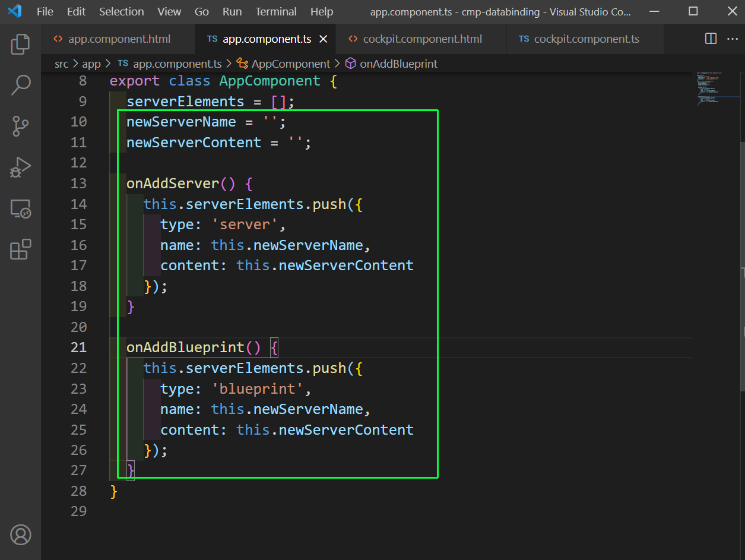Screen dimensions: 745x560
Task: Open the Accounts menu icon
Action: pyautogui.click(x=20, y=535)
